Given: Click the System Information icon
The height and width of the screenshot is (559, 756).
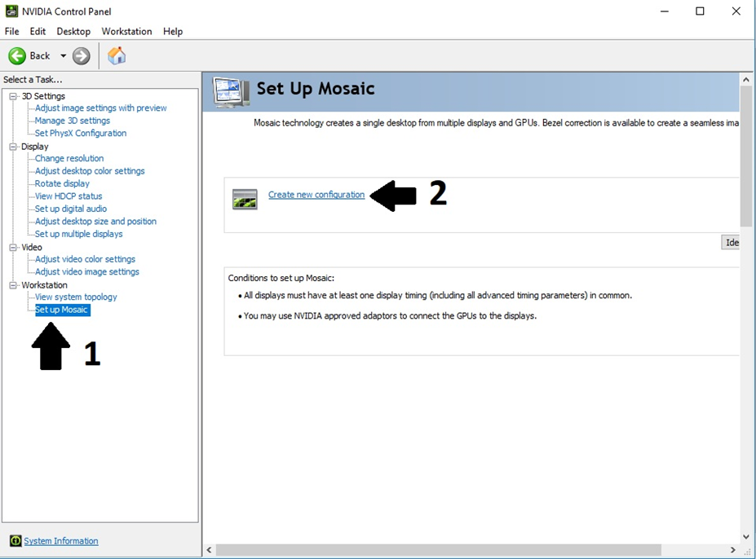Looking at the screenshot, I should [15, 541].
